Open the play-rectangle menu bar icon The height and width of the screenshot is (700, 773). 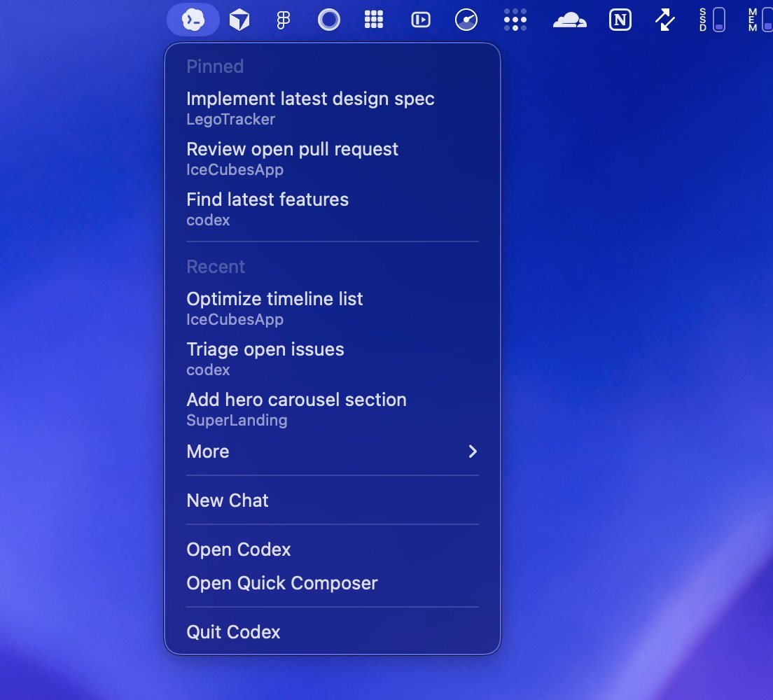click(421, 20)
